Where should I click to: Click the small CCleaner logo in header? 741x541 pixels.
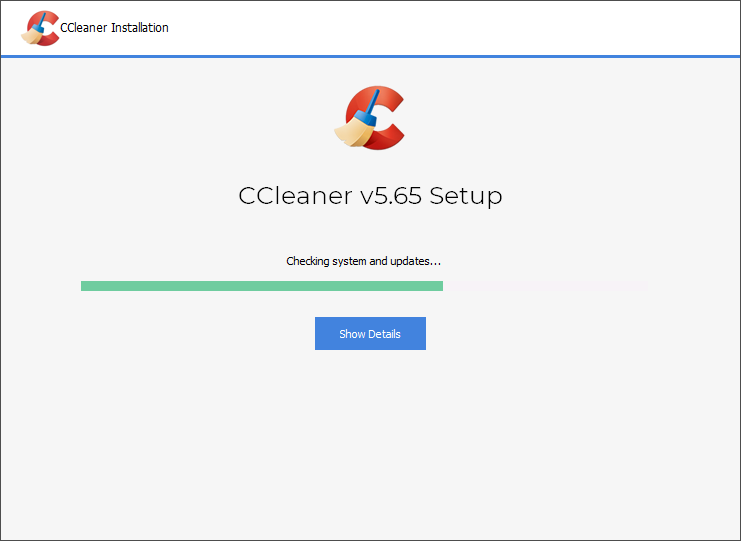(x=40, y=28)
